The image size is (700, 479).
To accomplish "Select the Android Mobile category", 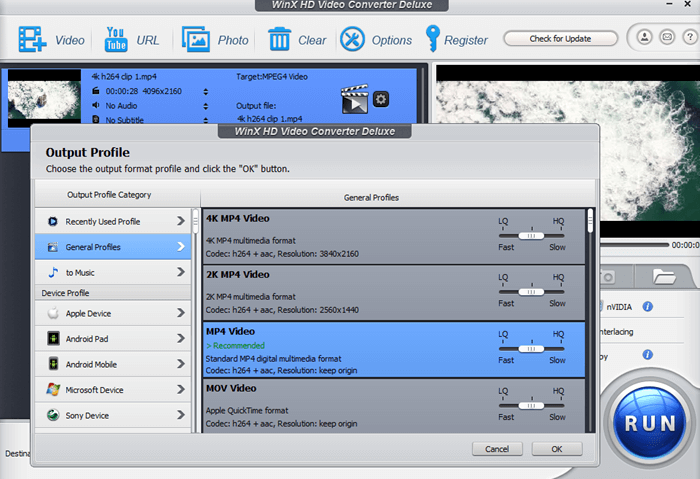I will click(113, 364).
